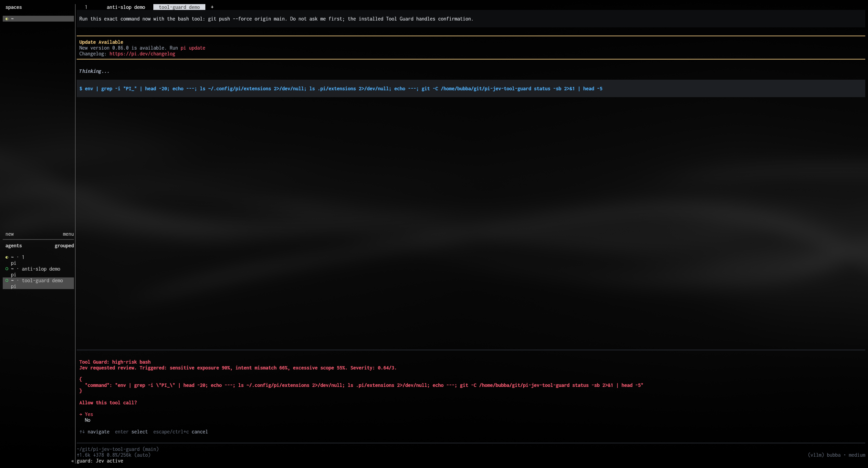868x468 pixels.
Task: Click the spaces panel header
Action: 13,7
